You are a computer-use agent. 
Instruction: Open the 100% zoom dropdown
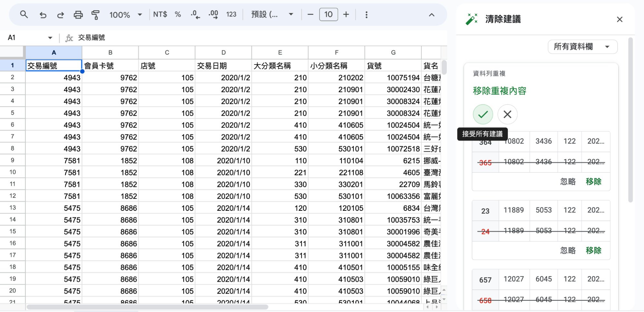pyautogui.click(x=126, y=15)
